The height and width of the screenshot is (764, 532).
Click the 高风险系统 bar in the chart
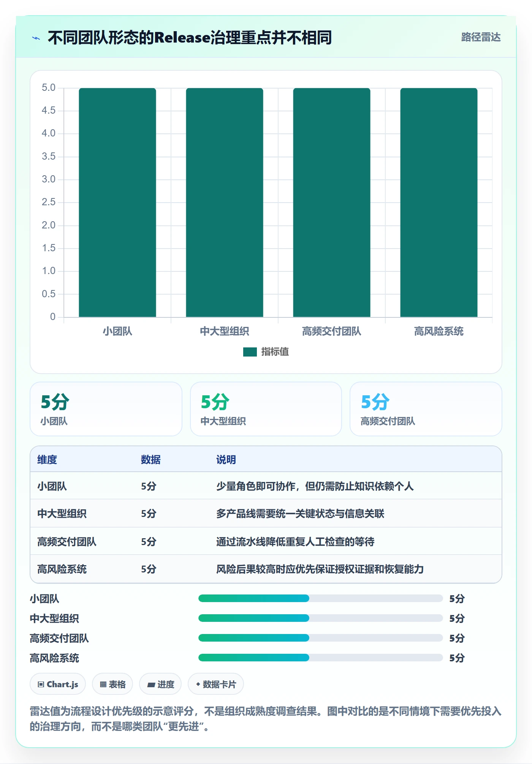(439, 203)
